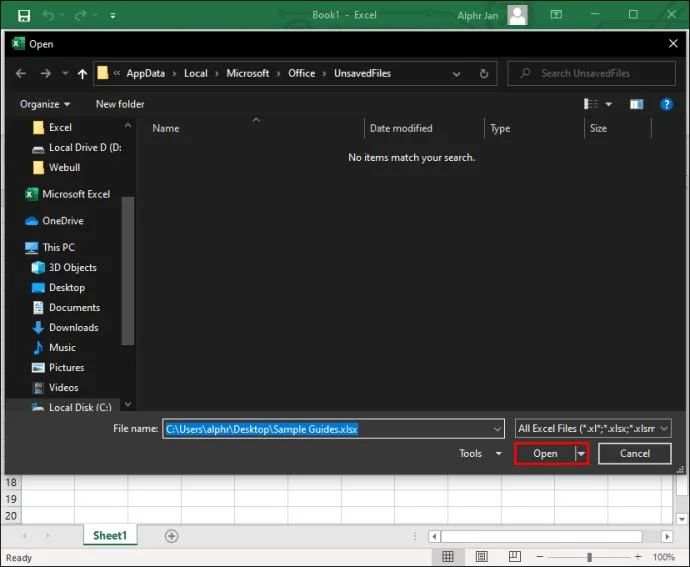Screen dimensions: 690x567
Task: Switch to Page Break Preview
Action: 514,557
